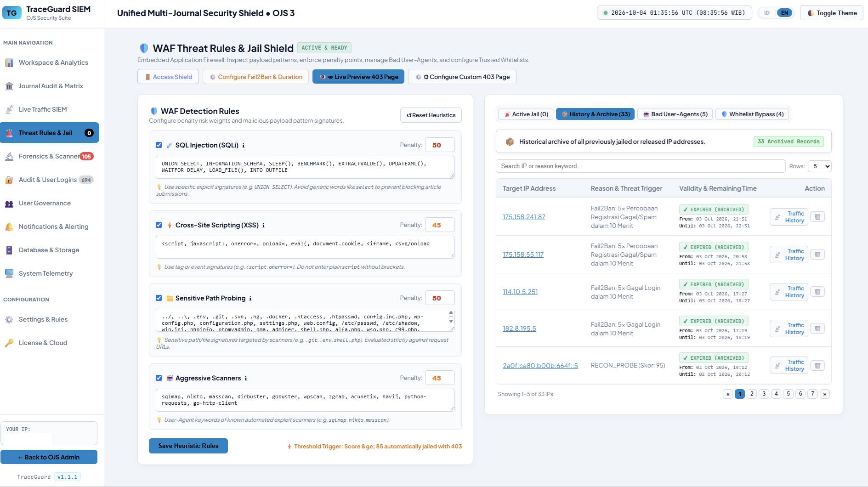Click Save Heuristic Rules button
The height and width of the screenshot is (487, 868).
pos(188,446)
